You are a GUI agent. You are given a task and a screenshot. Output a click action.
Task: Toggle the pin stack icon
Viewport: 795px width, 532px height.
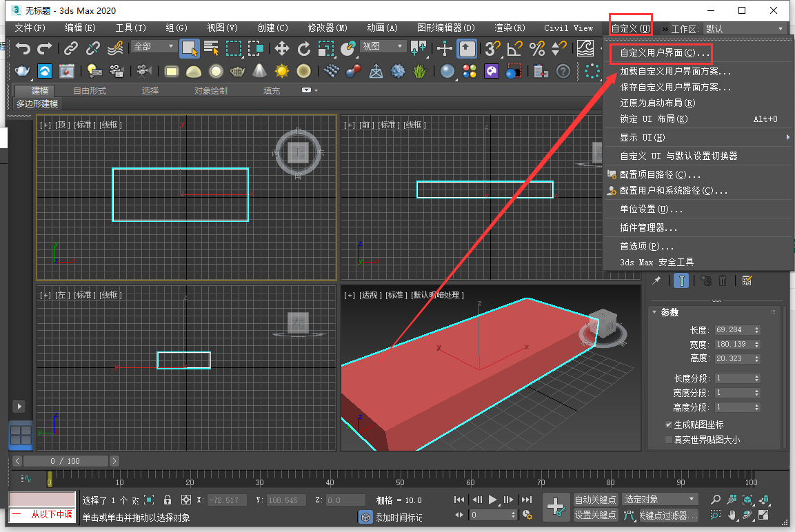tap(656, 280)
